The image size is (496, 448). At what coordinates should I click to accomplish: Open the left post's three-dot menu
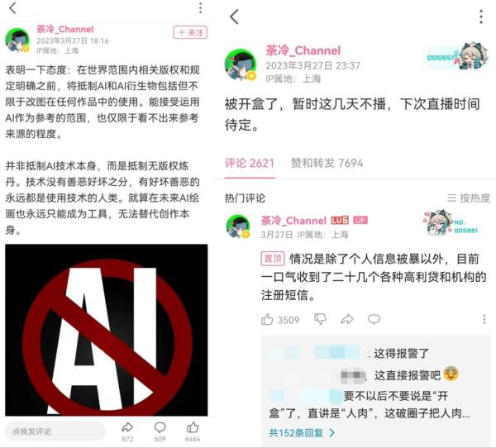[200, 8]
